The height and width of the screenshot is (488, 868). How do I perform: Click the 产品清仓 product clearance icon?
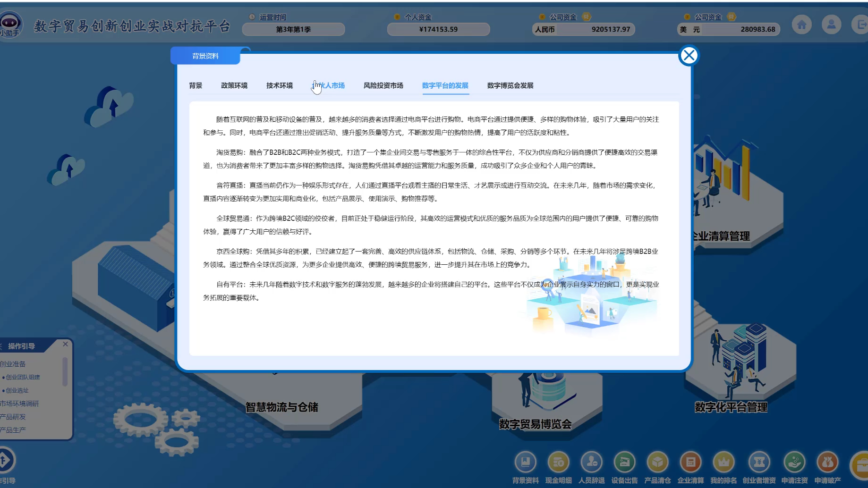tap(657, 462)
